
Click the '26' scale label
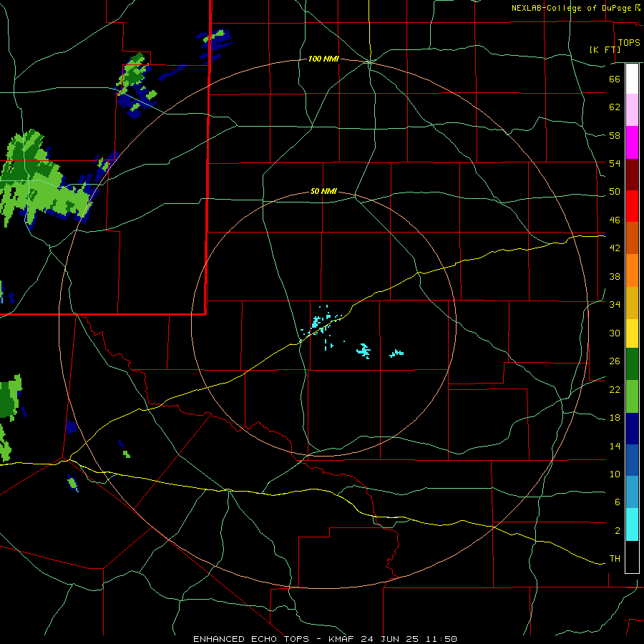(615, 361)
